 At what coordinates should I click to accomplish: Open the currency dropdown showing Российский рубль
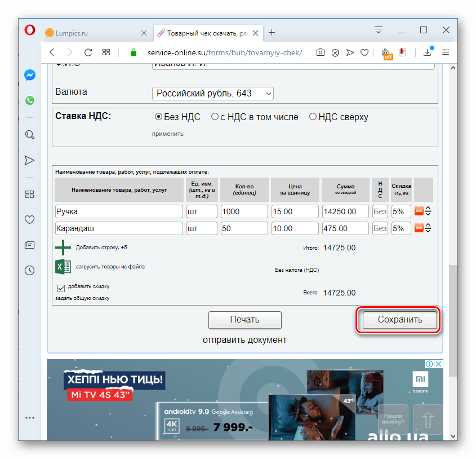point(212,94)
